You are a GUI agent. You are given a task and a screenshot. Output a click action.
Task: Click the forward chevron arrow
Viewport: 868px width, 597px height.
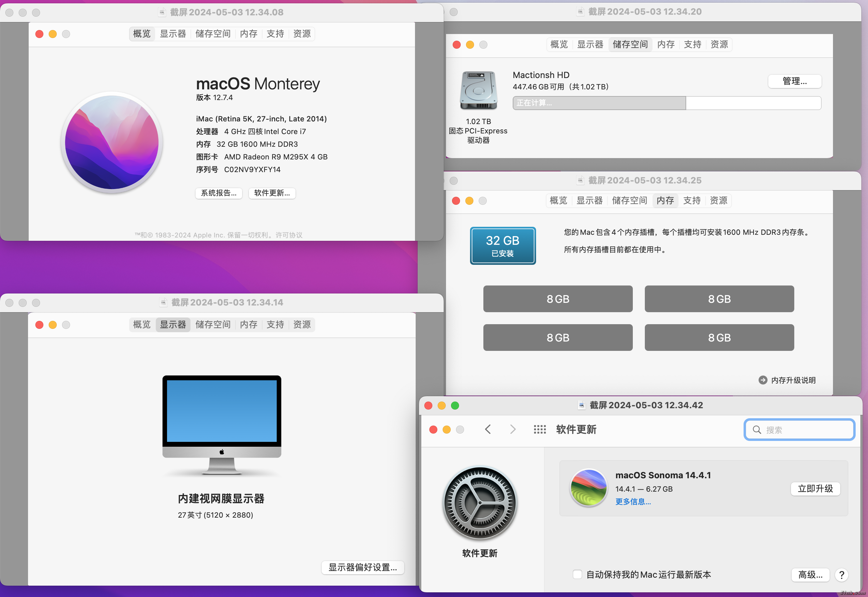(513, 429)
